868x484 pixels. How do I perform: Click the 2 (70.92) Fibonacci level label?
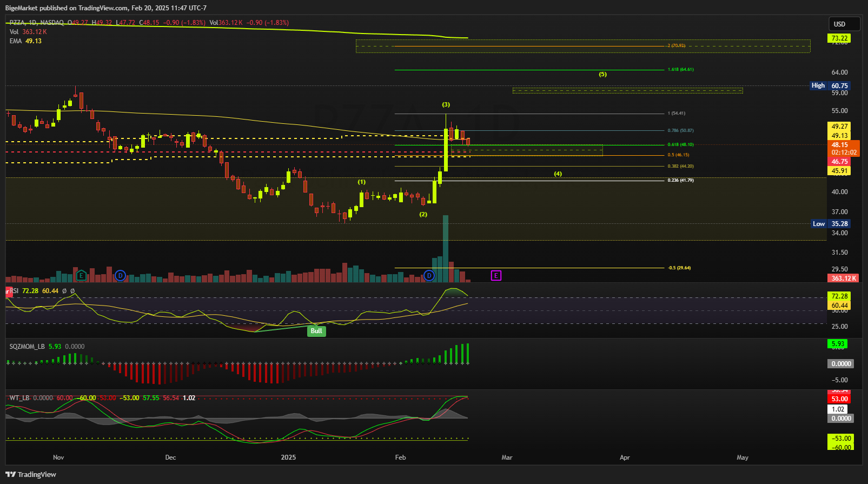677,46
